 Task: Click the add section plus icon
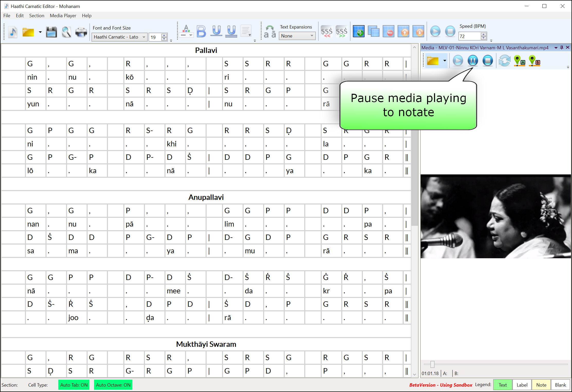[x=358, y=32]
